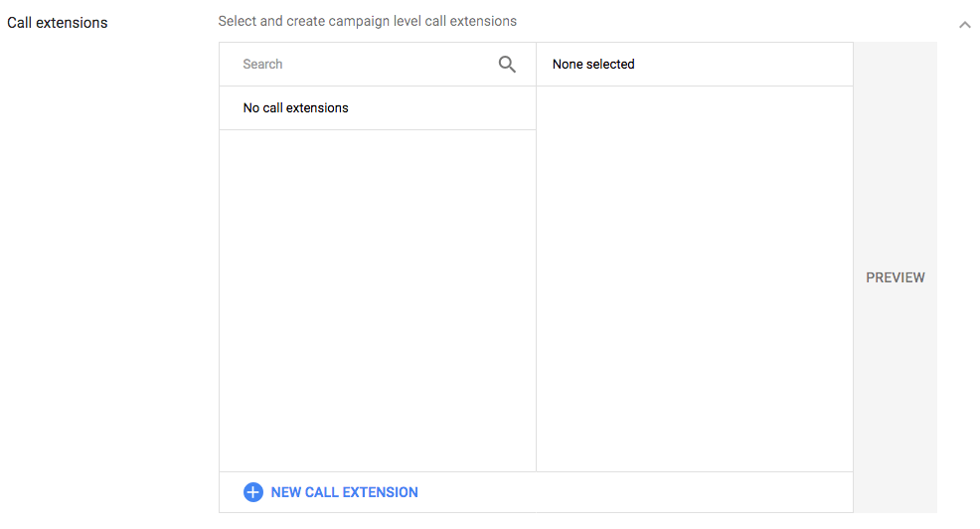Click the 'Select and create campaign level' description
This screenshot has width=980, height=529.
[367, 21]
